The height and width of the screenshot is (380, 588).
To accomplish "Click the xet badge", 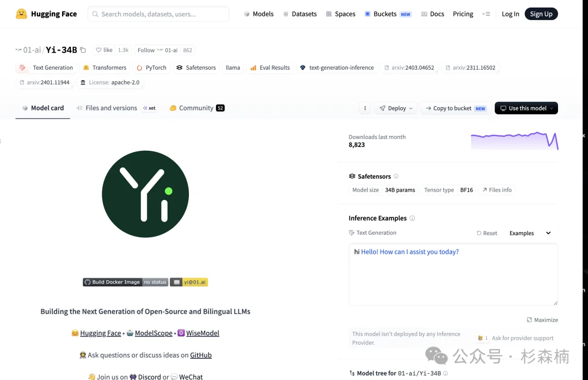I will [149, 108].
